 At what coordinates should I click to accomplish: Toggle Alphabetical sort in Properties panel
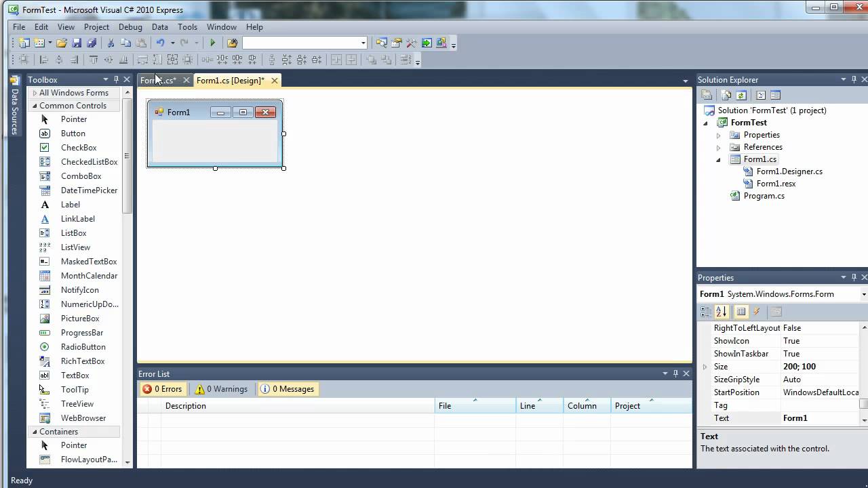tap(721, 312)
